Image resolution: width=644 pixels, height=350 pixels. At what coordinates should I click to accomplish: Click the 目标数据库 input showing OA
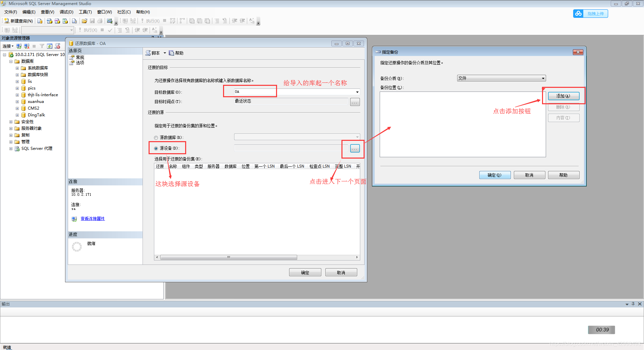pyautogui.click(x=294, y=92)
